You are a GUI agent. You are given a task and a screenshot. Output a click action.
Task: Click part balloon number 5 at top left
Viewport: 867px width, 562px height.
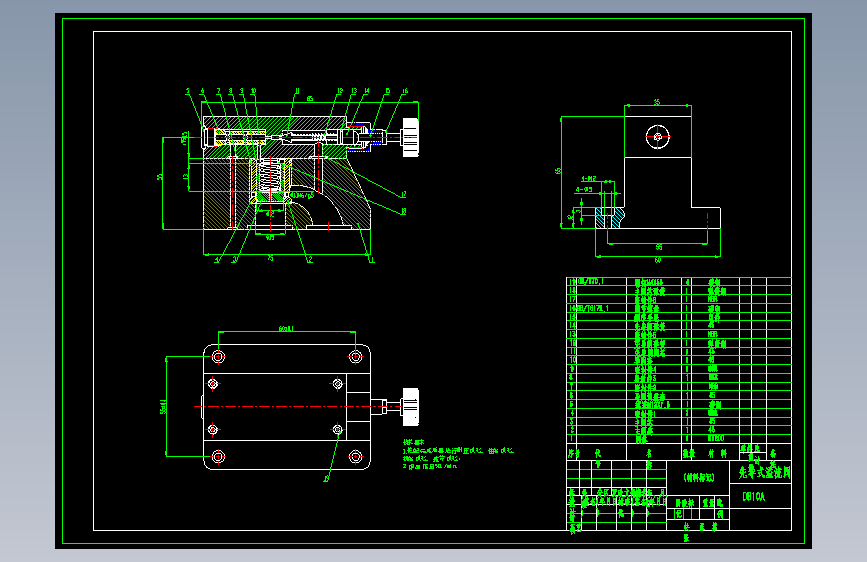187,91
